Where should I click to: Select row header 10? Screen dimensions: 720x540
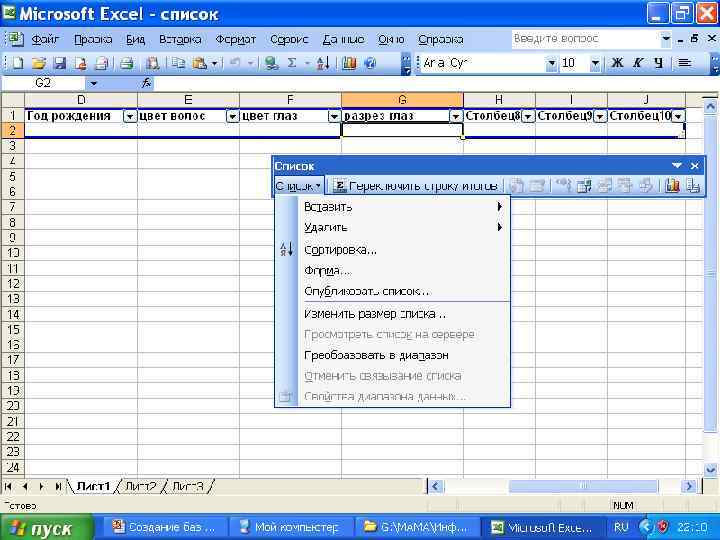tap(13, 253)
